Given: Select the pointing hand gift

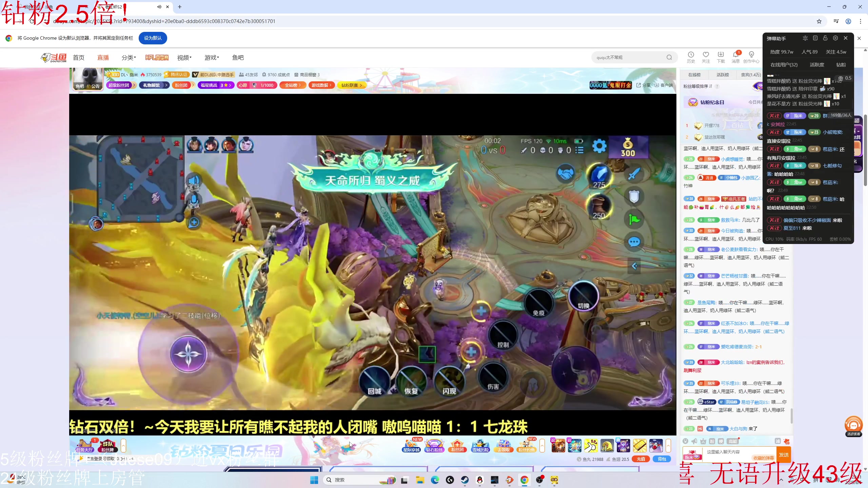Looking at the screenshot, I should 591,445.
